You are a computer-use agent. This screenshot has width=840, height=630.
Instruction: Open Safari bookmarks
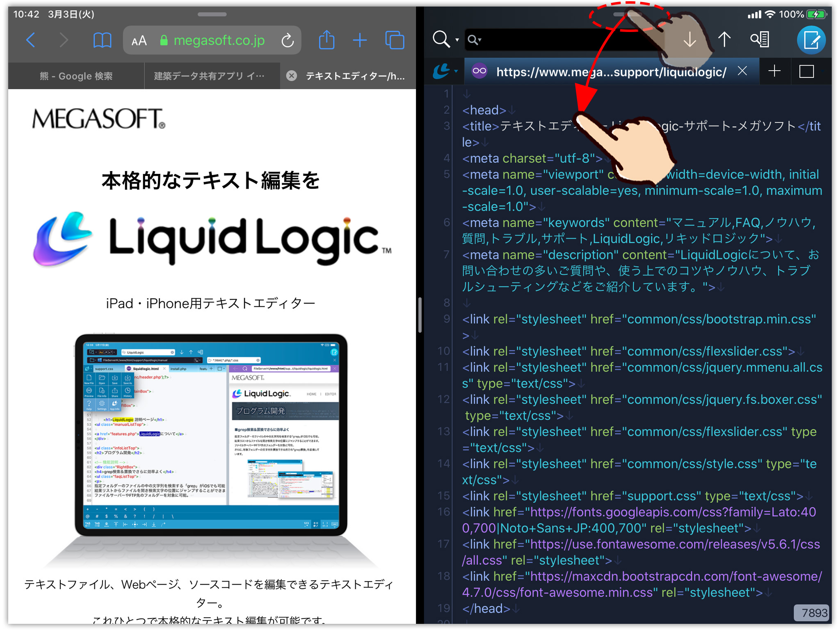[102, 40]
